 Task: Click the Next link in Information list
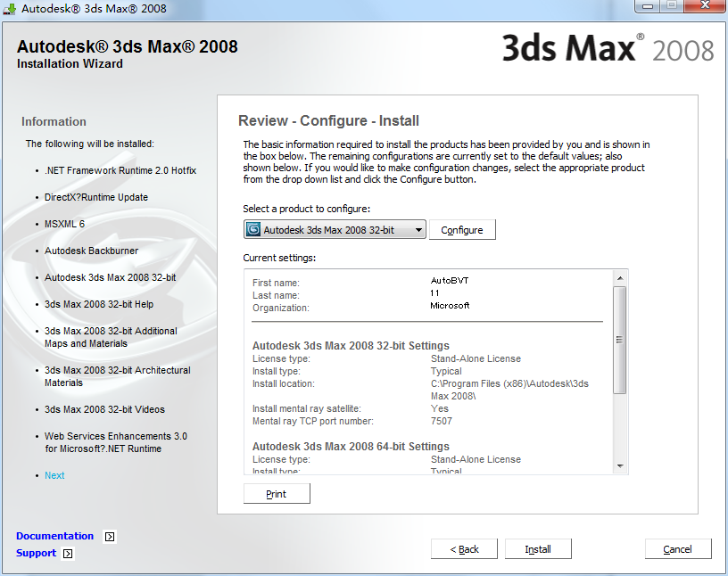click(x=54, y=475)
